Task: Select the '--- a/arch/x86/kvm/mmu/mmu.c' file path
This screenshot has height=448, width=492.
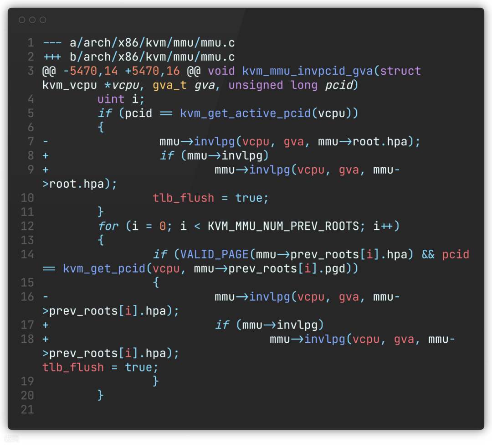Action: click(138, 43)
